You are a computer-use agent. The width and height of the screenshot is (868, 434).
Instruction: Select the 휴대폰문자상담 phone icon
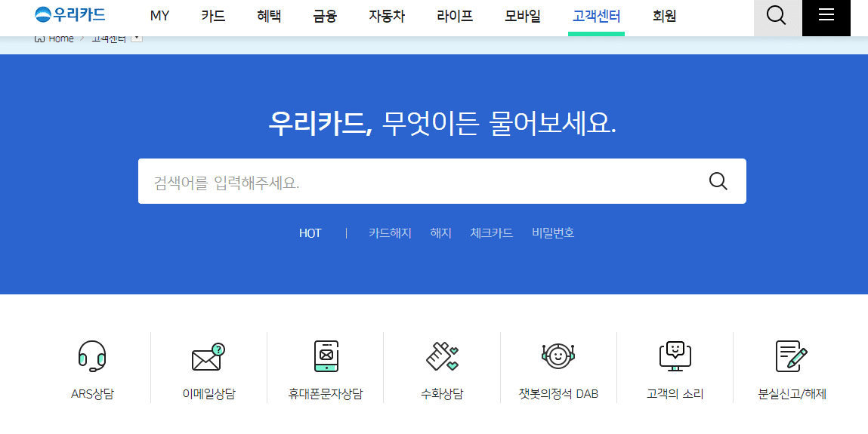tap(326, 356)
